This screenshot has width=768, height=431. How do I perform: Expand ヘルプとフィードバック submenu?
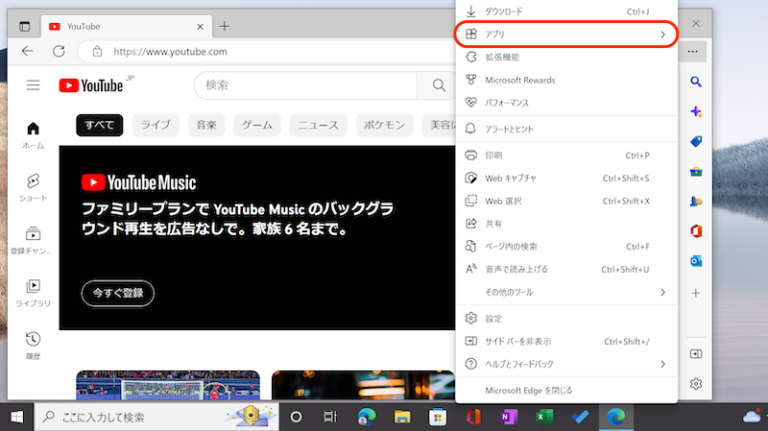pos(567,364)
